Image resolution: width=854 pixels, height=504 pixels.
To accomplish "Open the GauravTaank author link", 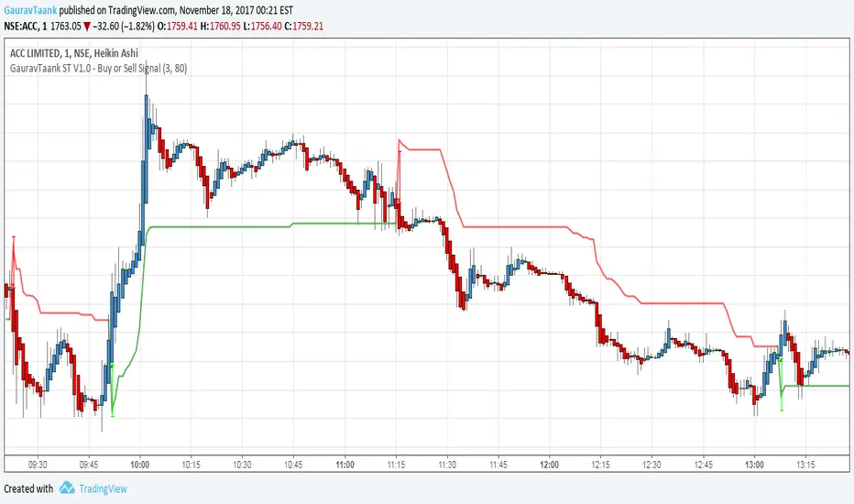I will pos(30,10).
